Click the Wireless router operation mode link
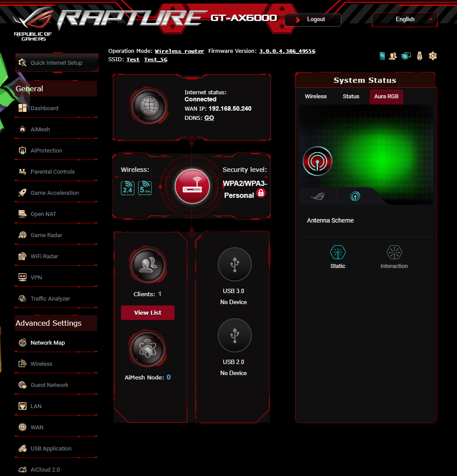Viewport: 457px width, 476px height. (x=179, y=51)
